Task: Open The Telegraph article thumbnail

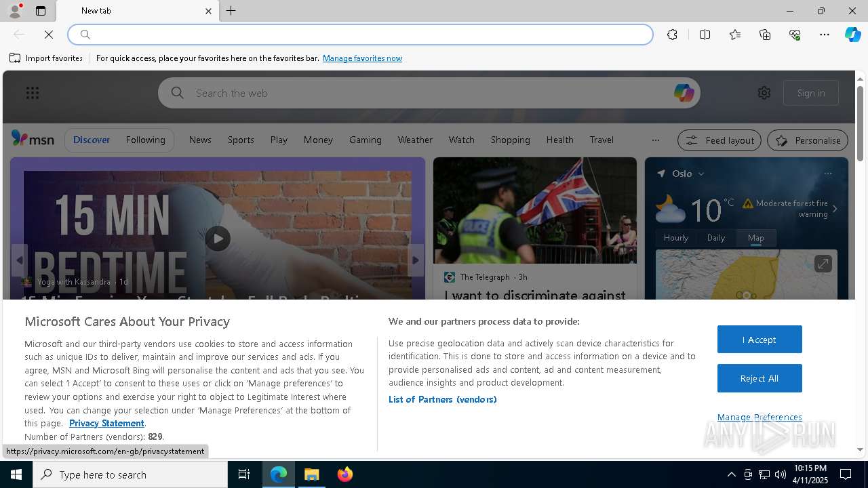Action: click(534, 210)
